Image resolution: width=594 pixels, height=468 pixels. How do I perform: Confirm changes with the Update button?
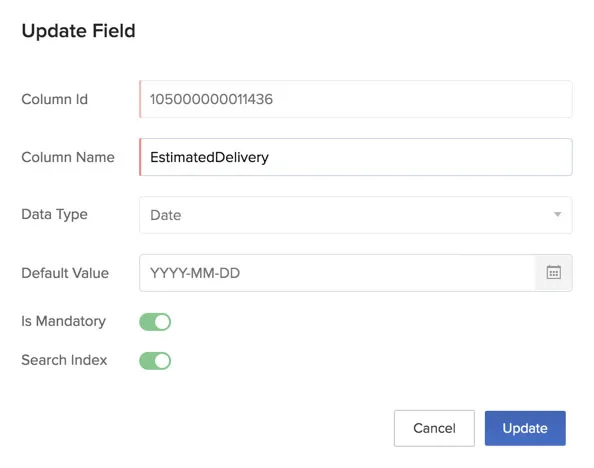click(x=525, y=428)
